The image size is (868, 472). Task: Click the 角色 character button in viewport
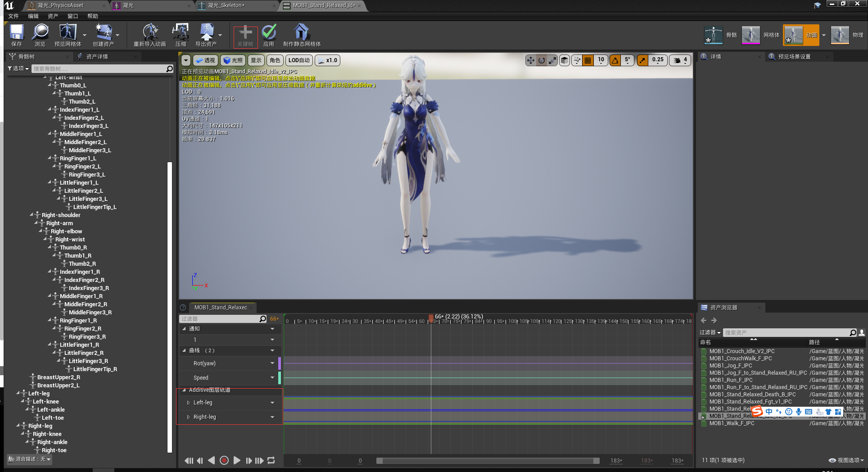tap(275, 60)
